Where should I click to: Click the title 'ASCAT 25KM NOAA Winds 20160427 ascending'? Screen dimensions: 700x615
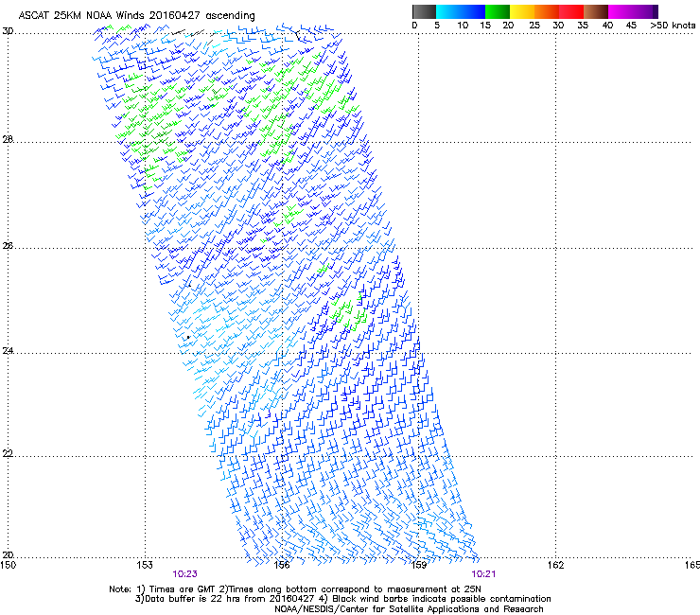[136, 16]
